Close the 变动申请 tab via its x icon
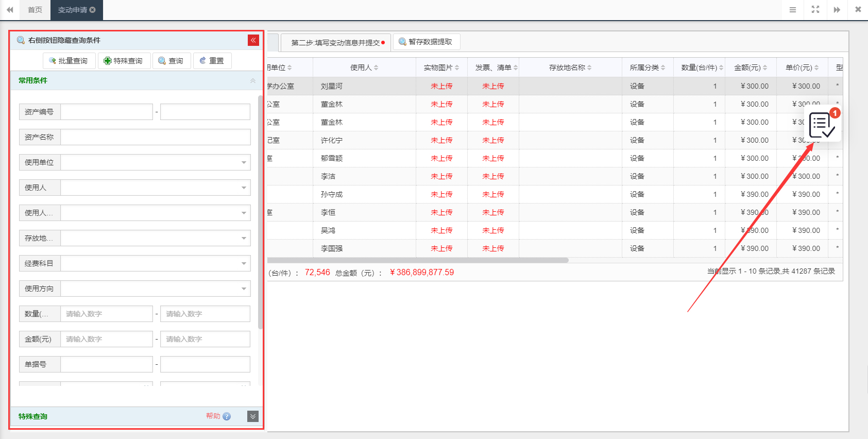868x439 pixels. (93, 10)
